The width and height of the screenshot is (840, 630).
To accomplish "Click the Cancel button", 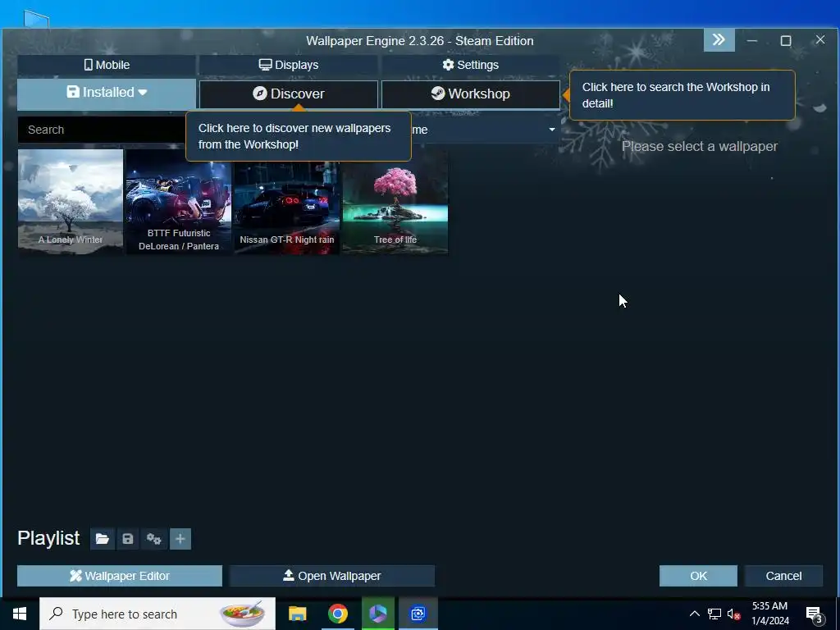I will 783,576.
